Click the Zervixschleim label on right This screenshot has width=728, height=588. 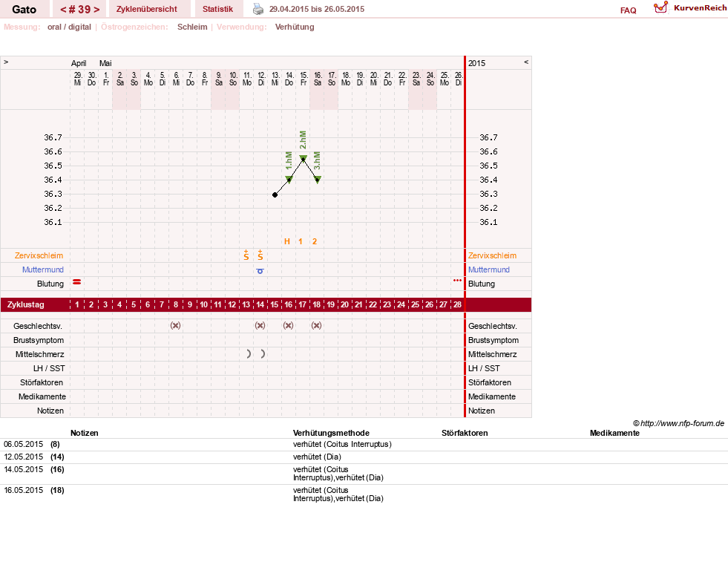tap(492, 255)
